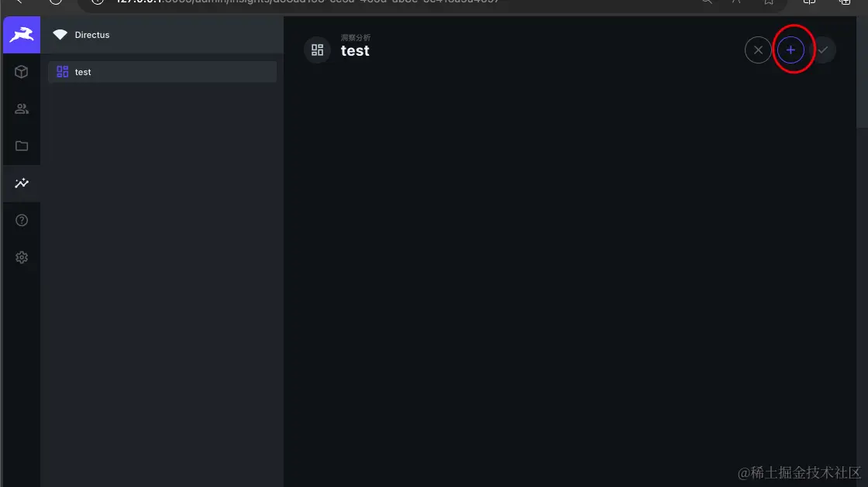Click the test dashboard title heading
Screen dimensions: 868x487
[355, 51]
